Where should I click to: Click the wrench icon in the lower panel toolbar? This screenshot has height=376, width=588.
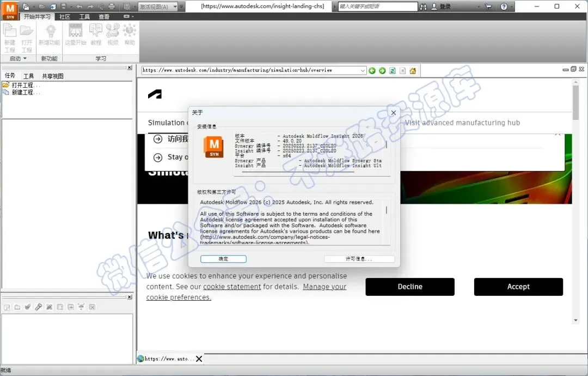pyautogui.click(x=38, y=307)
